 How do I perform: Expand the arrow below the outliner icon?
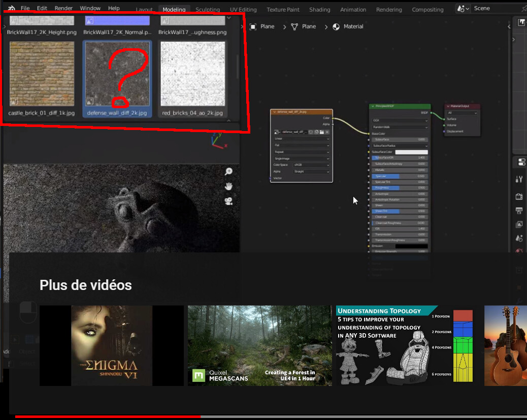514,40
